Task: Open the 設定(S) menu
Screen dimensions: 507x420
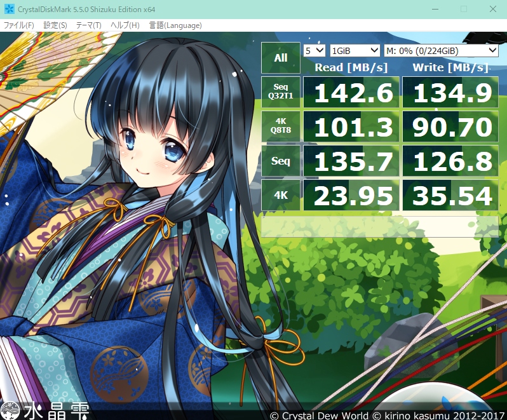Action: tap(55, 25)
